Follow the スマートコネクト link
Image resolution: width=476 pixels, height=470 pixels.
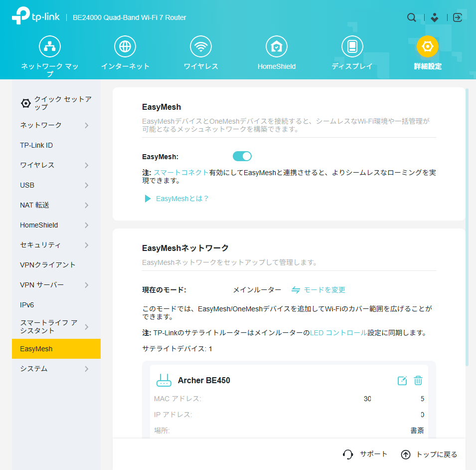181,173
